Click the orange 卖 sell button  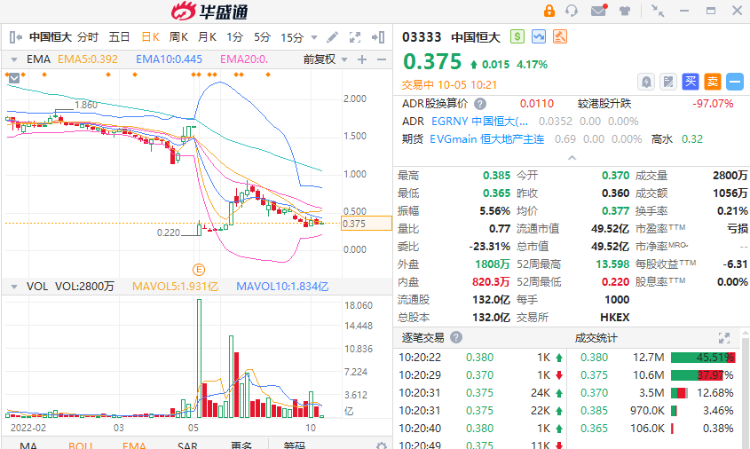point(712,82)
